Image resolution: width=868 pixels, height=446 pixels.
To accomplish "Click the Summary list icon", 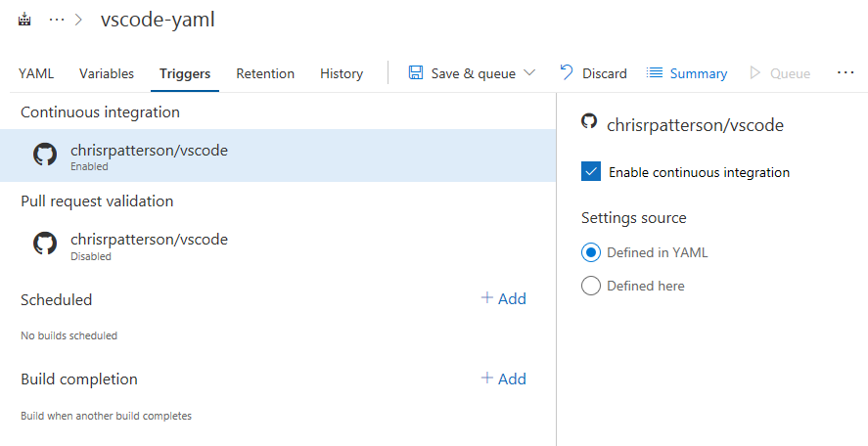I will 655,72.
